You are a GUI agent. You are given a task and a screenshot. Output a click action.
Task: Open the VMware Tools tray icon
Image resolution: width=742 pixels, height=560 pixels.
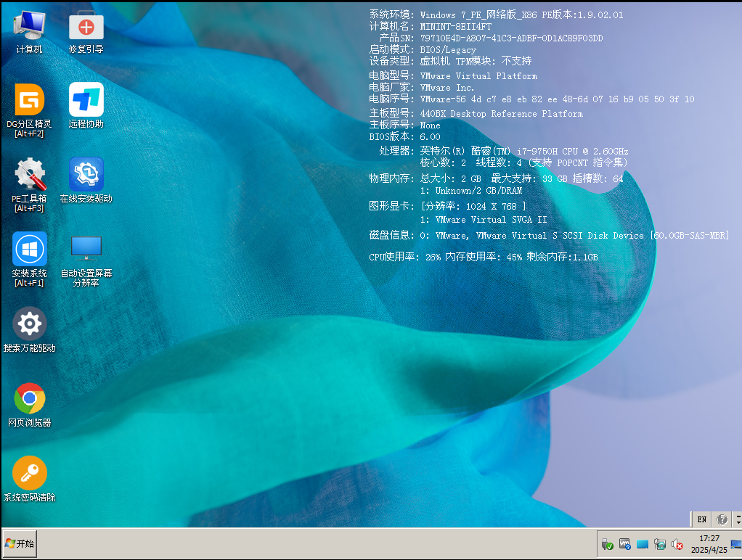(x=624, y=544)
